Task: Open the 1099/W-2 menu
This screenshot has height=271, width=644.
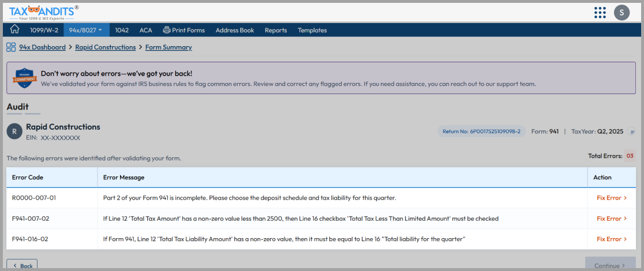Action: point(44,30)
